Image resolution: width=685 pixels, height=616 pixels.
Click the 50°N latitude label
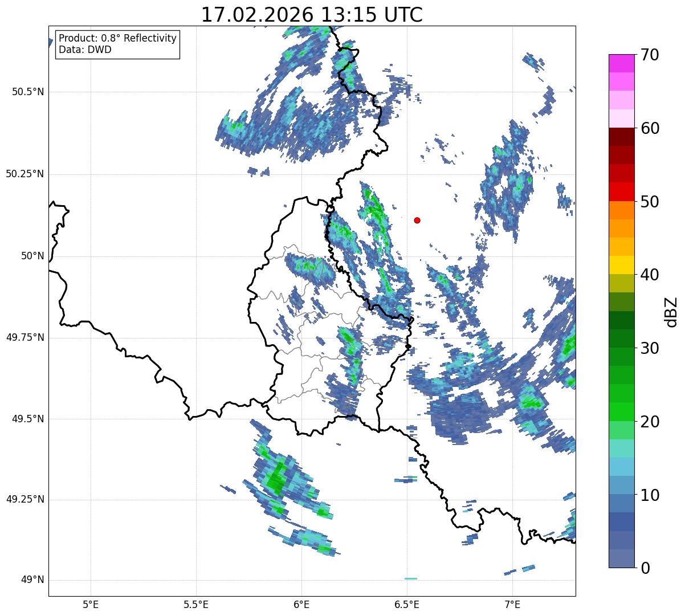[x=32, y=256]
